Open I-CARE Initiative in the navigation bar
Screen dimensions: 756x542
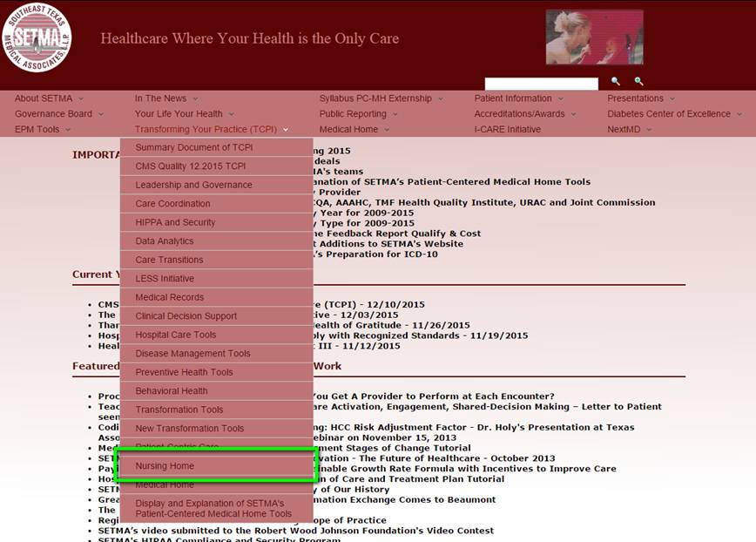tap(507, 129)
